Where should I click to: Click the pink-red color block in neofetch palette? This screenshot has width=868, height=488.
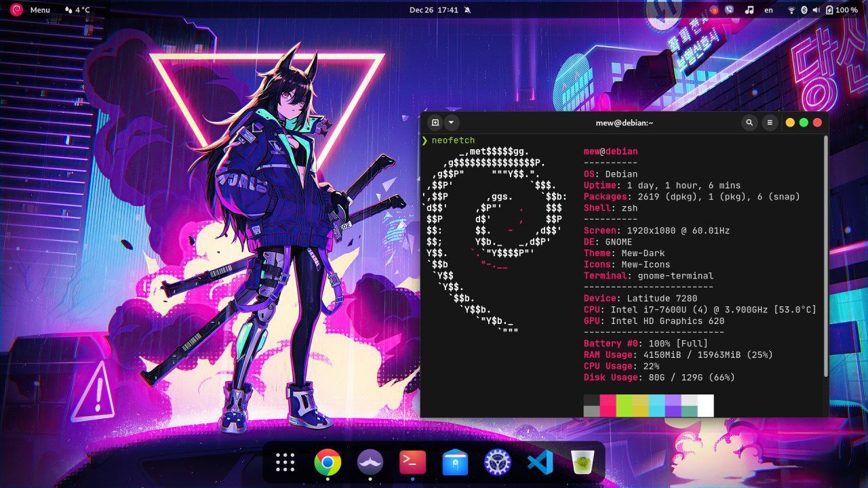(608, 405)
